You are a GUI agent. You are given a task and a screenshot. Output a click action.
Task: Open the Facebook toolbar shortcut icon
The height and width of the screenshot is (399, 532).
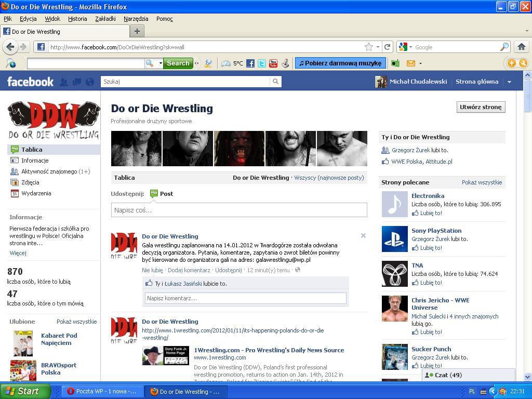click(x=250, y=63)
